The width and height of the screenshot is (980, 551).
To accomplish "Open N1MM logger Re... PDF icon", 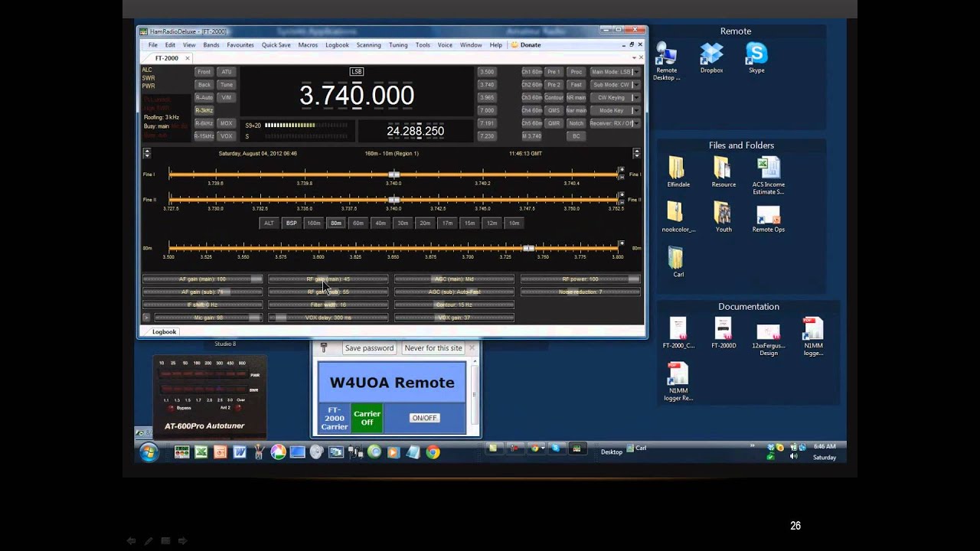I will click(x=678, y=373).
